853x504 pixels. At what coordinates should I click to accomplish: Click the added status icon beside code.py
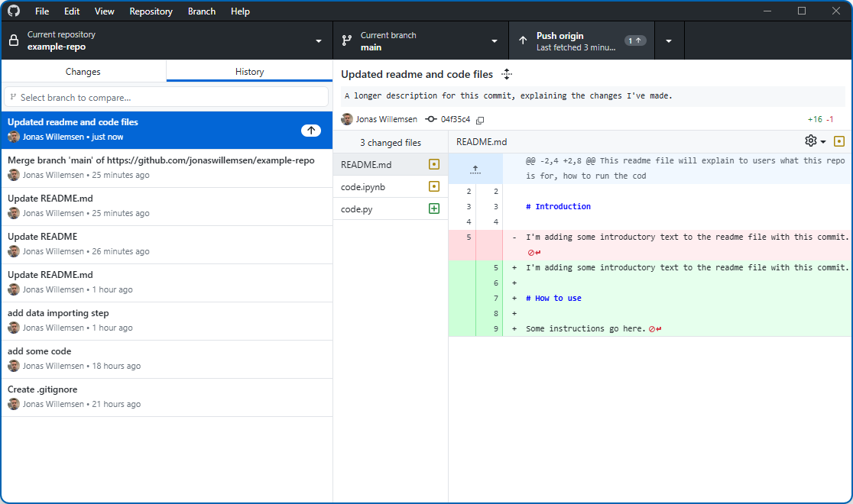434,209
